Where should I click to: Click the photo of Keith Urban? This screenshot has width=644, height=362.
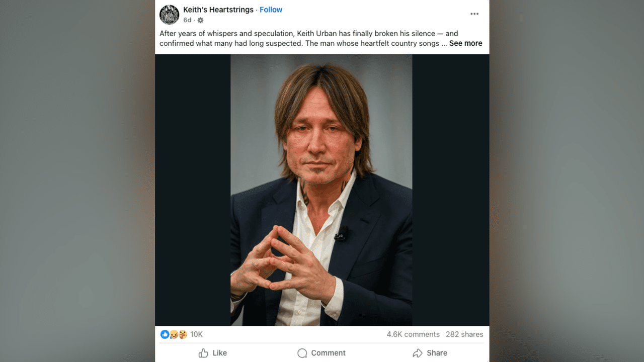pyautogui.click(x=321, y=189)
